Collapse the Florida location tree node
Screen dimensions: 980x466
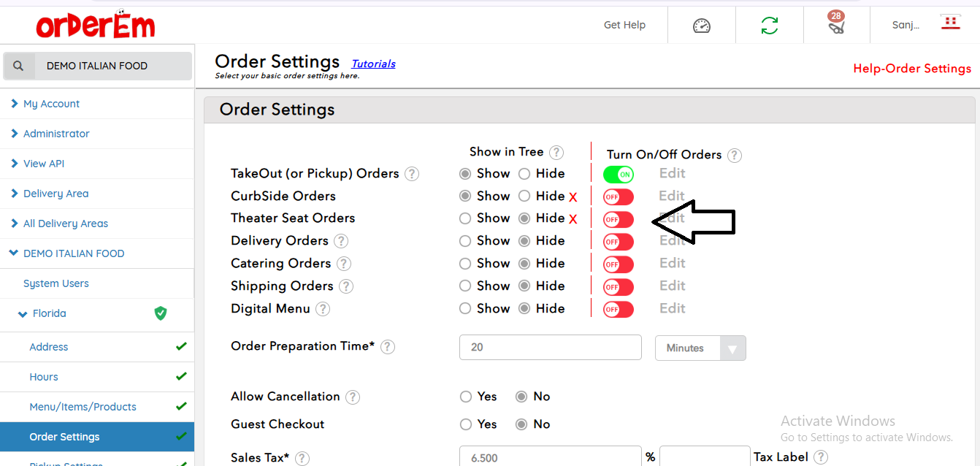pyautogui.click(x=23, y=314)
